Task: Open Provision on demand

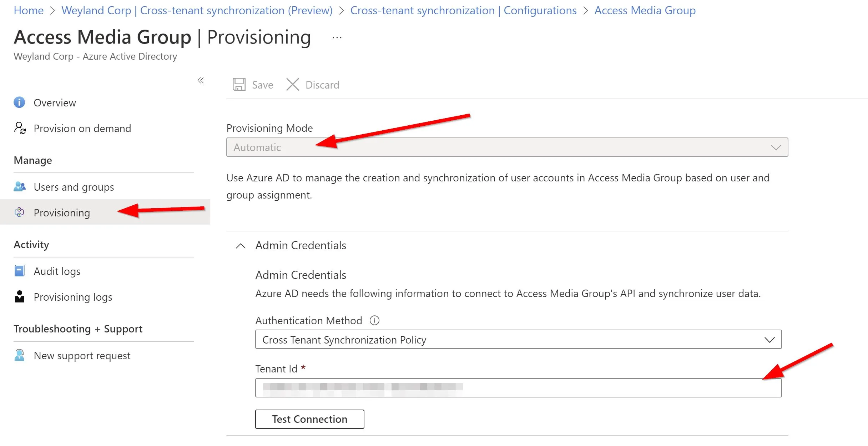Action: (x=82, y=129)
